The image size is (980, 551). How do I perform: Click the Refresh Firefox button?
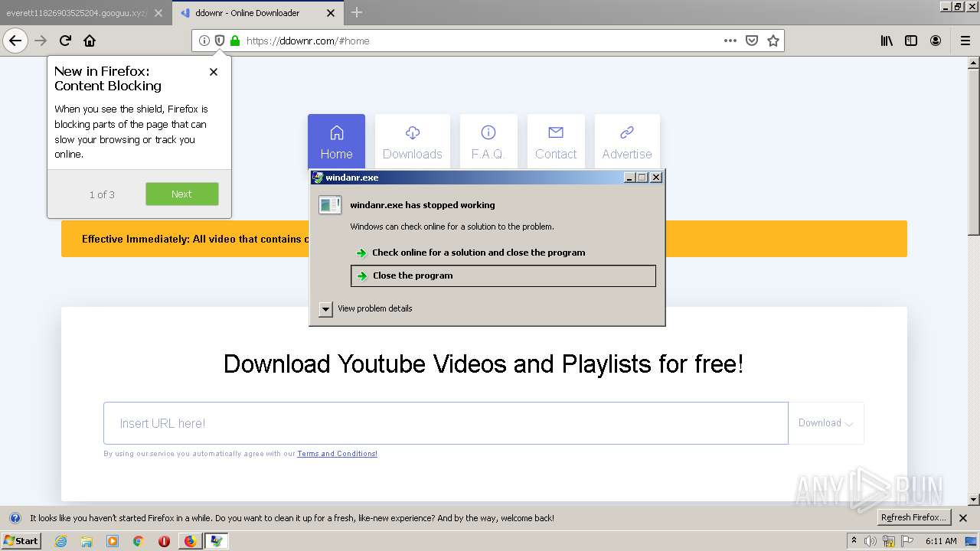[x=914, y=517]
